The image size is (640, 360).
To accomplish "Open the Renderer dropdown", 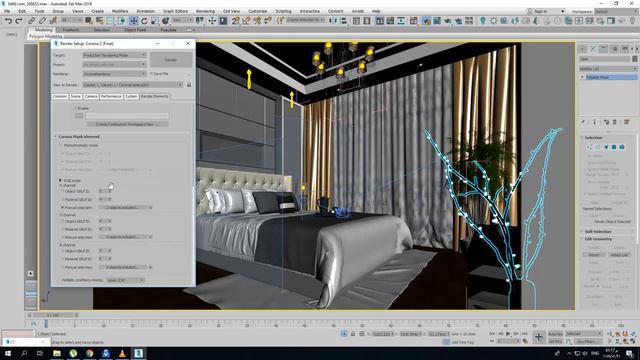I will 114,74.
